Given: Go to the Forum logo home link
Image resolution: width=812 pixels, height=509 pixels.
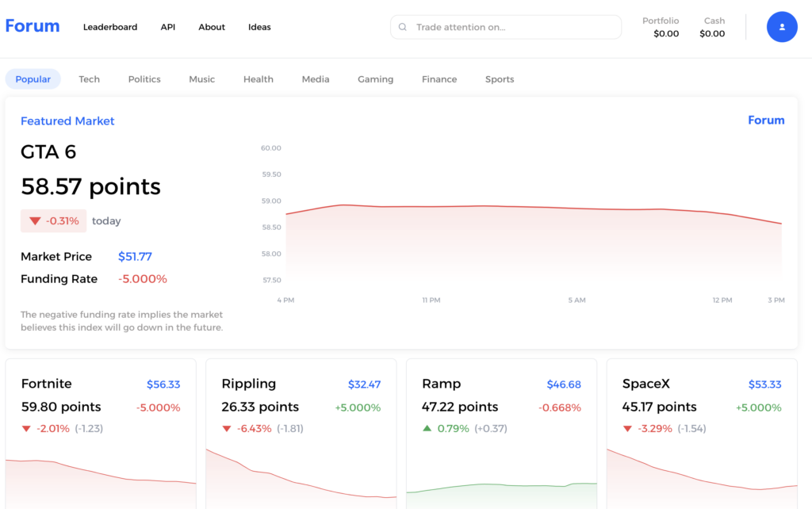Looking at the screenshot, I should [x=32, y=26].
